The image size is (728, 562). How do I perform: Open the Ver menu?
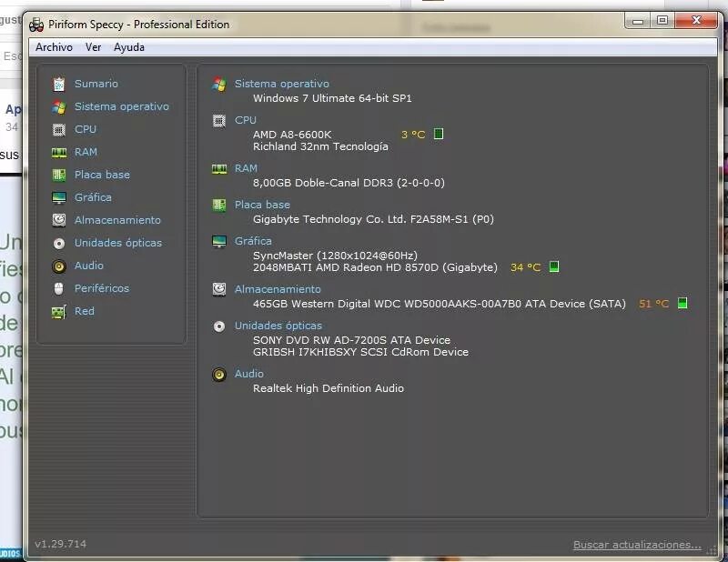[94, 47]
